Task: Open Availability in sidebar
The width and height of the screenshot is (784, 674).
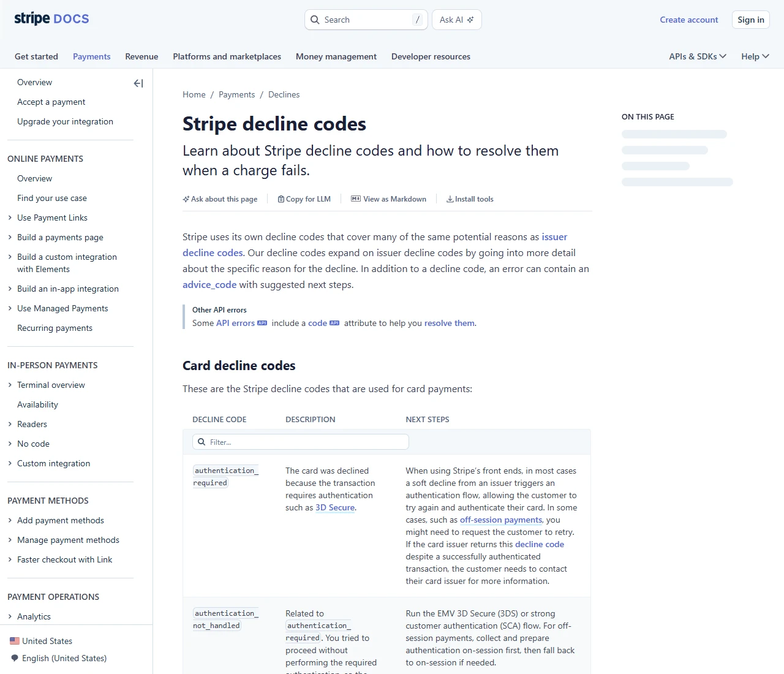Action: click(37, 404)
